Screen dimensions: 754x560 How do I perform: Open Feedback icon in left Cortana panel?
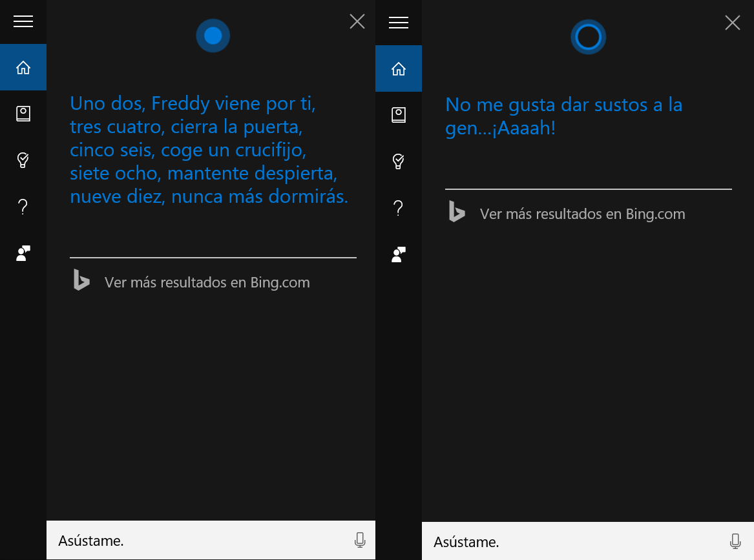tap(23, 253)
